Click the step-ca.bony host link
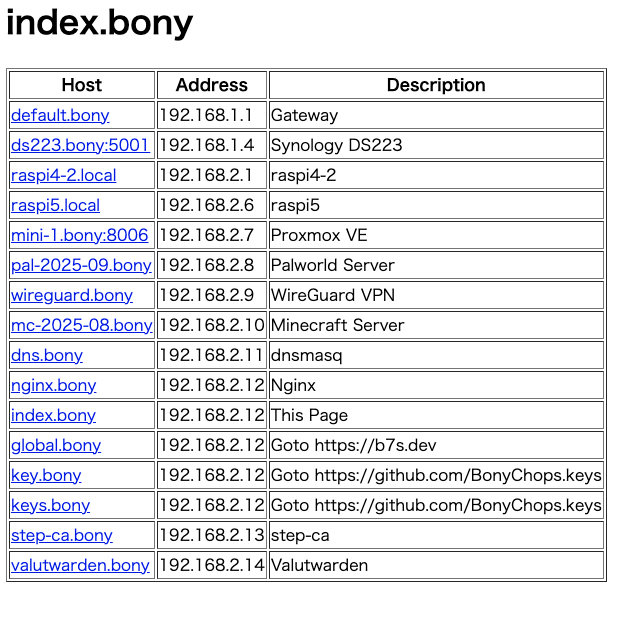The image size is (635, 620). click(x=61, y=535)
